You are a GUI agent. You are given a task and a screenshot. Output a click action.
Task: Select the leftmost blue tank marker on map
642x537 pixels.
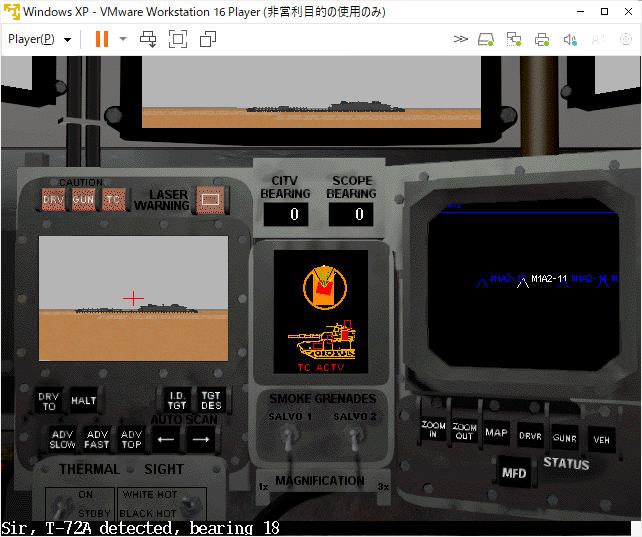click(x=482, y=283)
